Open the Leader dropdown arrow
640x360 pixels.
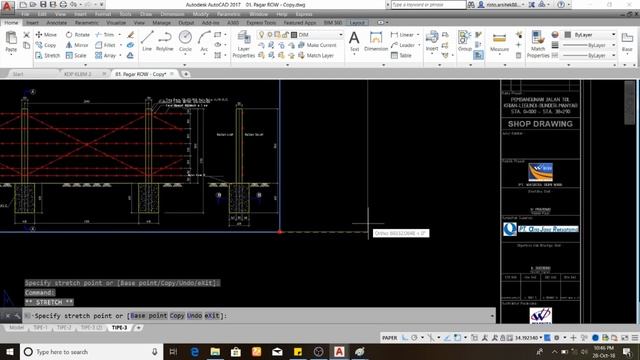pos(420,45)
